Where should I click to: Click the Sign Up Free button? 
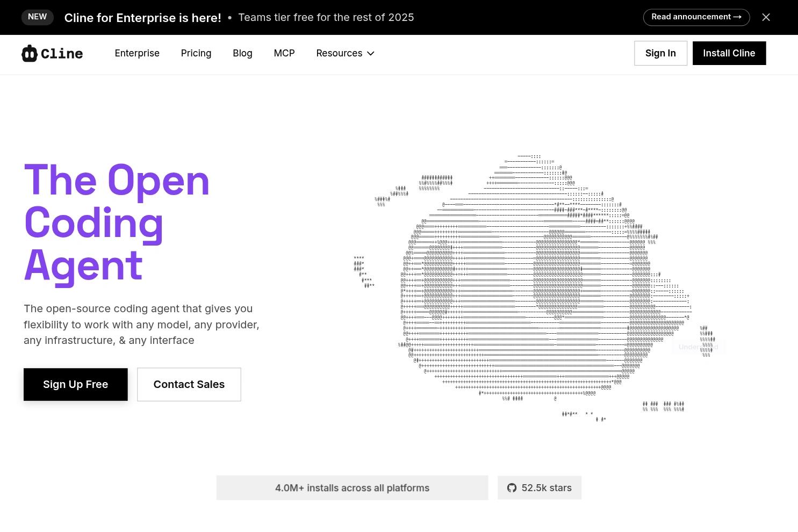76,384
